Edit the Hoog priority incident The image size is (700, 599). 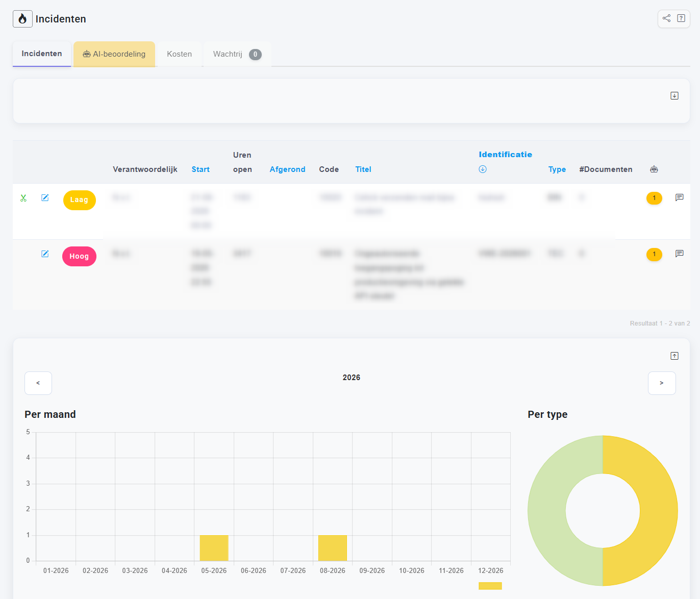pyautogui.click(x=45, y=254)
